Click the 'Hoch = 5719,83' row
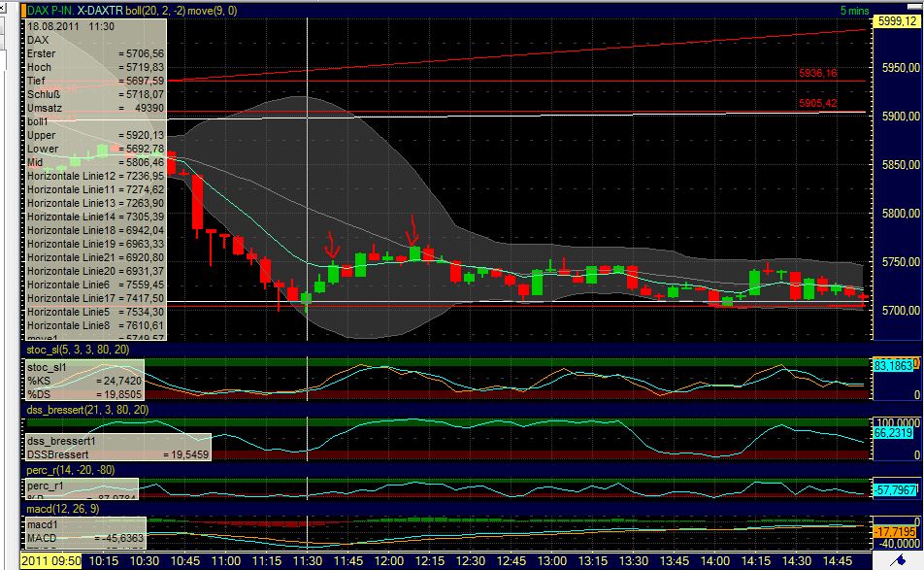The width and height of the screenshot is (924, 570). (x=95, y=67)
